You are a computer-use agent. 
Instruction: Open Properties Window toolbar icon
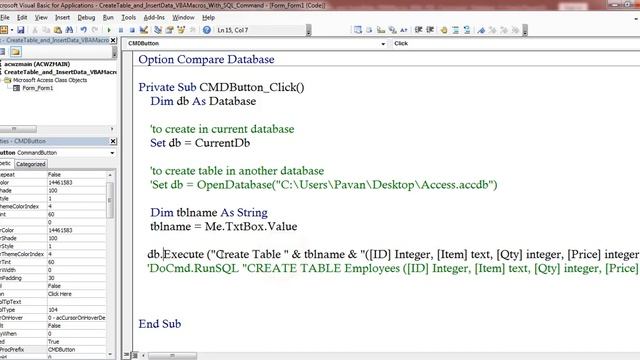[x=169, y=30]
